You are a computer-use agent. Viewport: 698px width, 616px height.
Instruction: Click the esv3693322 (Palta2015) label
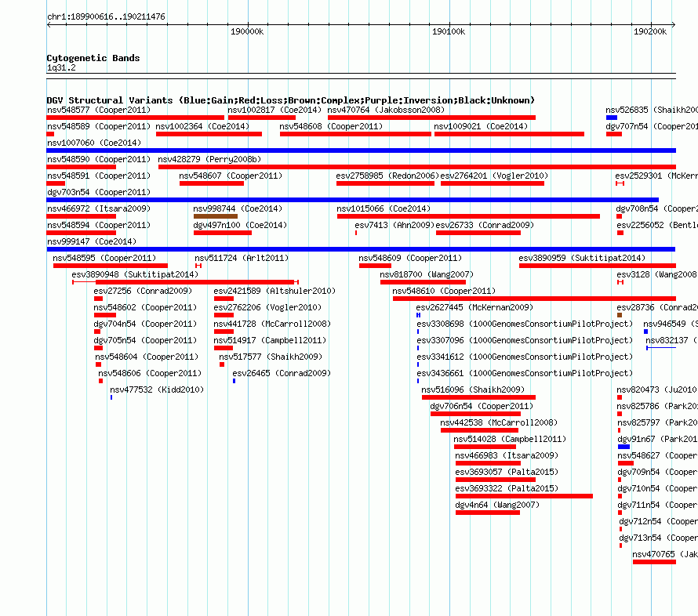point(507,488)
